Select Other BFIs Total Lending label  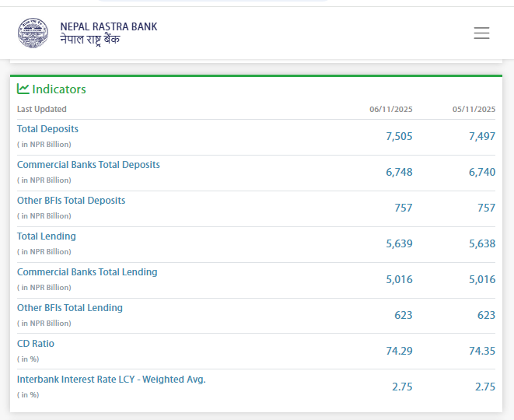click(x=70, y=308)
